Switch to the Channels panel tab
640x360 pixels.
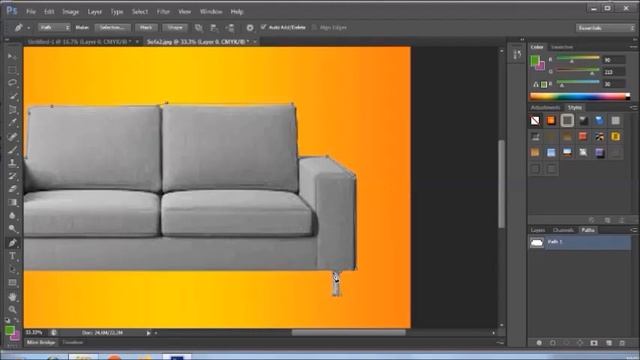tap(563, 230)
